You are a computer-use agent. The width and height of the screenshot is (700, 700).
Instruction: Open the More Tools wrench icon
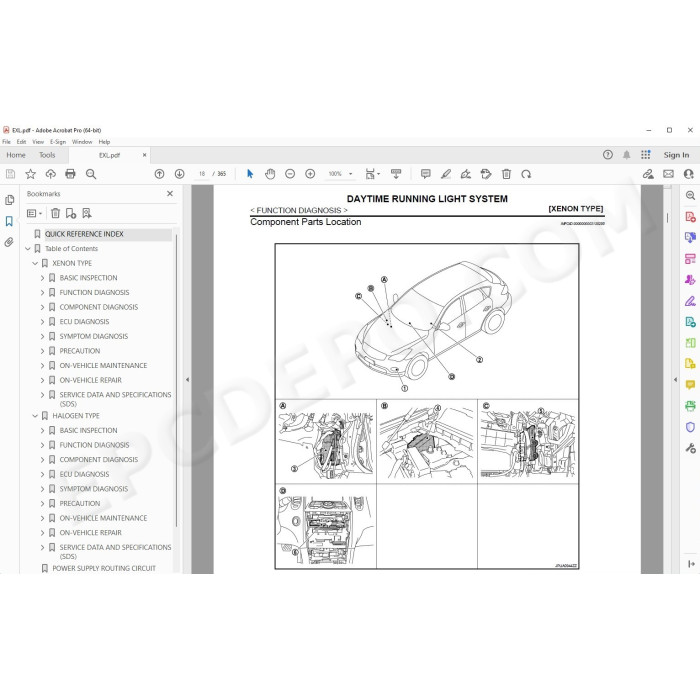pos(690,448)
